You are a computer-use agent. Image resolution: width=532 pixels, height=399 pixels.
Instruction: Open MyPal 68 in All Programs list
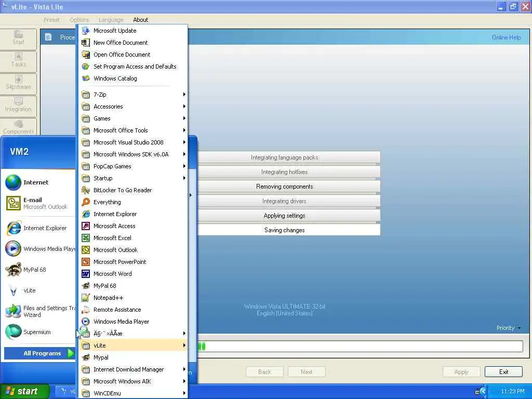(x=132, y=286)
